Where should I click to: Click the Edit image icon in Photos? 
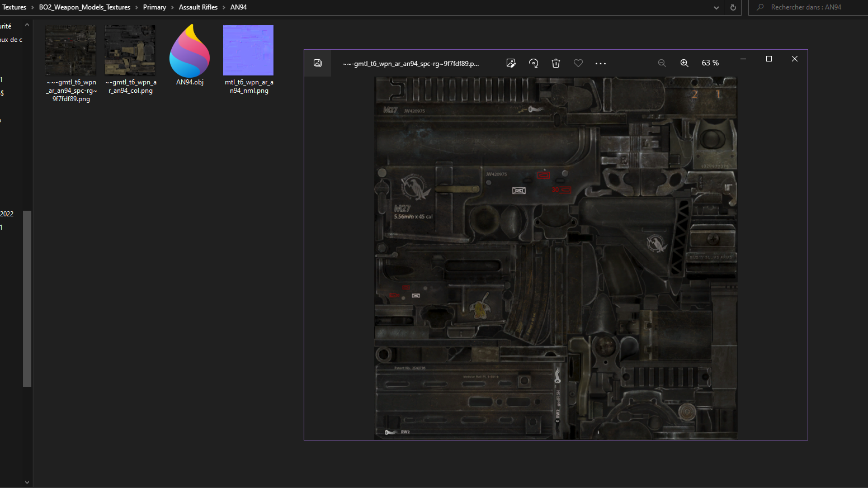pos(511,63)
